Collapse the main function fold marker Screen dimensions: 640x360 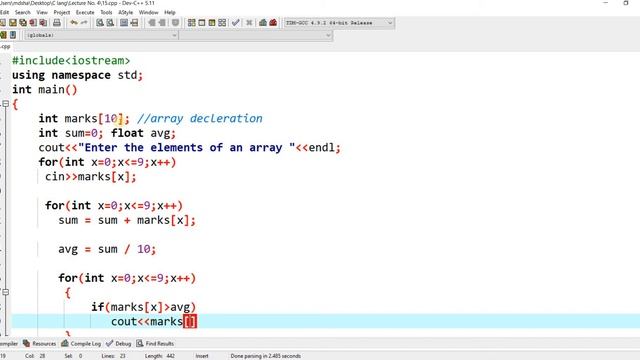click(5, 104)
